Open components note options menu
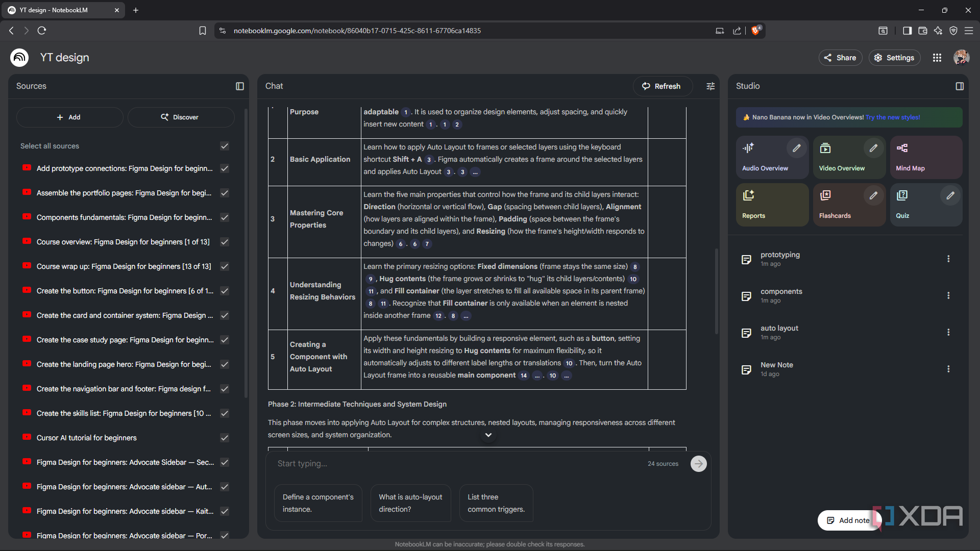 click(948, 295)
